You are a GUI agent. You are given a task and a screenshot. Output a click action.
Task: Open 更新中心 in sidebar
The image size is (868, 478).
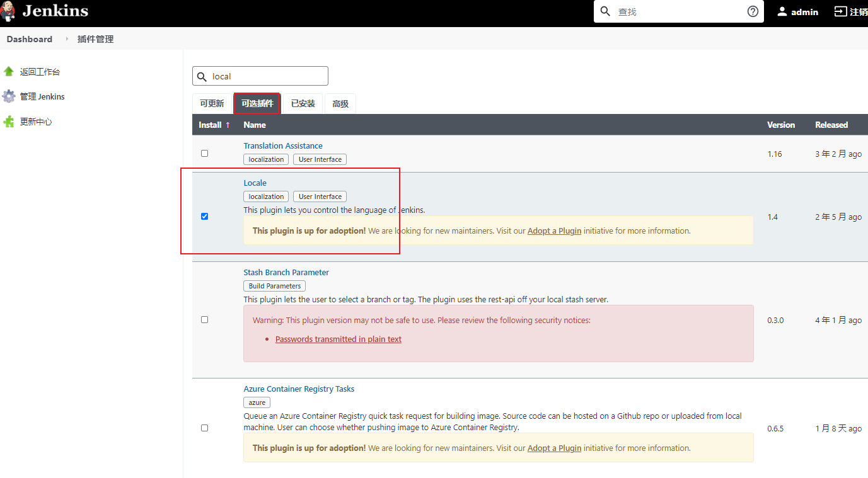point(36,122)
